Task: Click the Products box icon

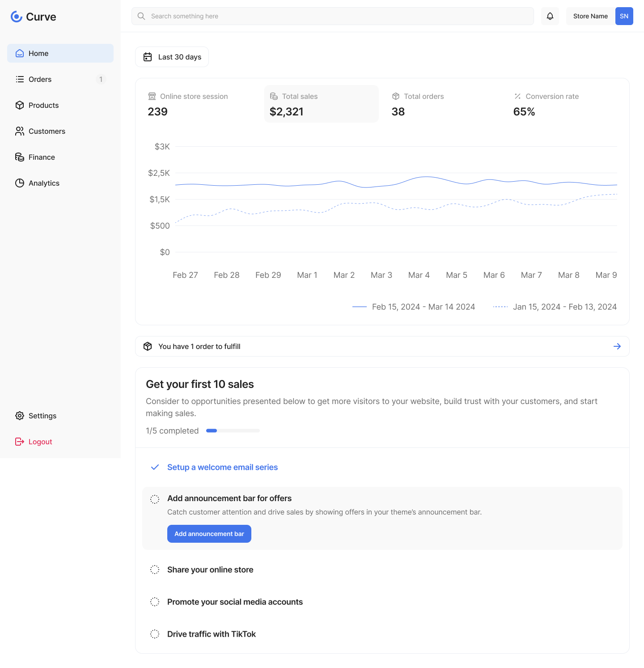Action: (20, 105)
